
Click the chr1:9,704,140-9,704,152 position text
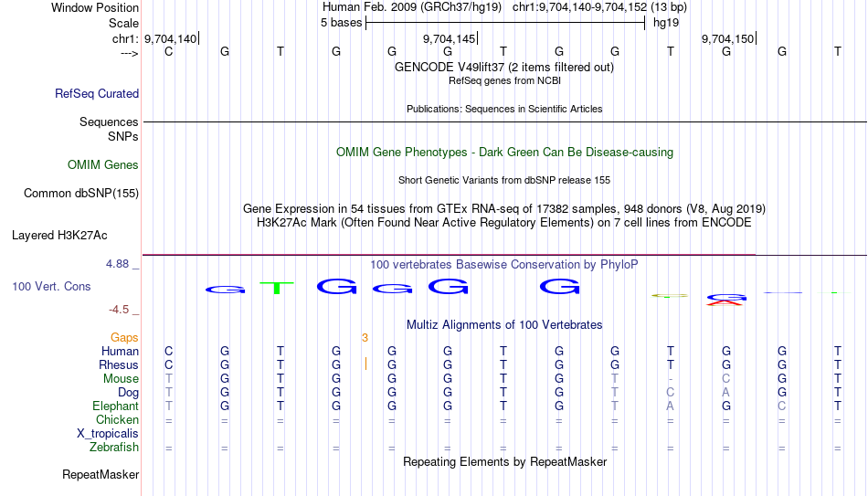pyautogui.click(x=599, y=7)
